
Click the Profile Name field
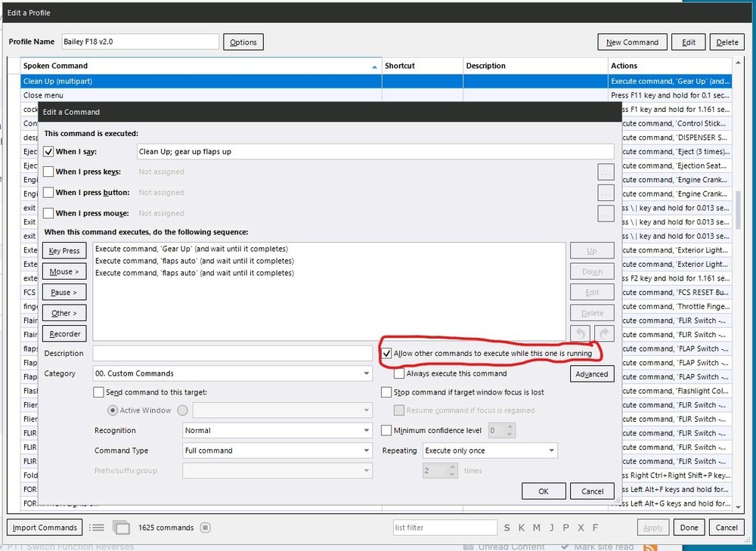(141, 42)
